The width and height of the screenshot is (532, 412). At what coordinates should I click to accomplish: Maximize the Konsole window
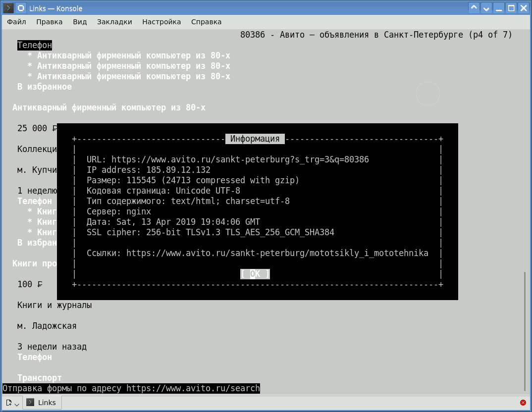(x=511, y=8)
